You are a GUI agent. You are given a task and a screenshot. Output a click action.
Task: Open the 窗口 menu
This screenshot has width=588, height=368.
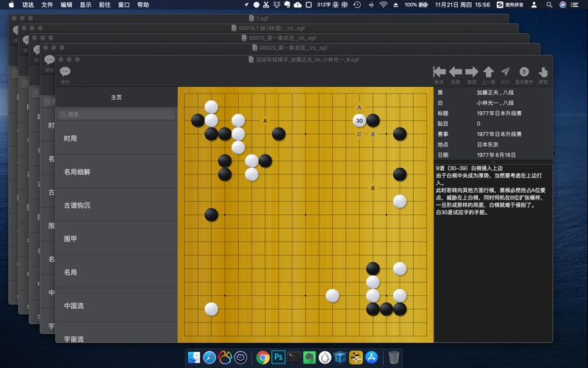click(x=123, y=4)
